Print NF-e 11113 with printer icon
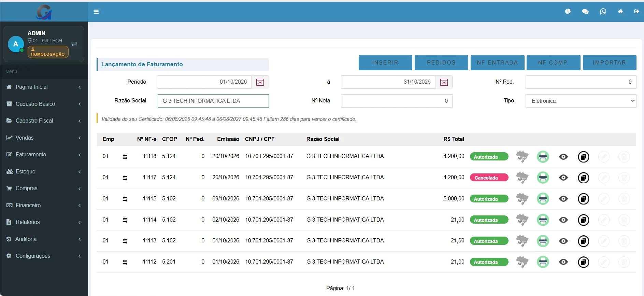644x296 pixels. click(x=543, y=241)
